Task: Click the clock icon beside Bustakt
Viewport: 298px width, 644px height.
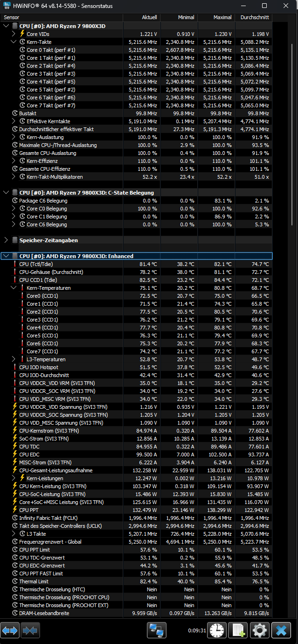Action: (15, 113)
